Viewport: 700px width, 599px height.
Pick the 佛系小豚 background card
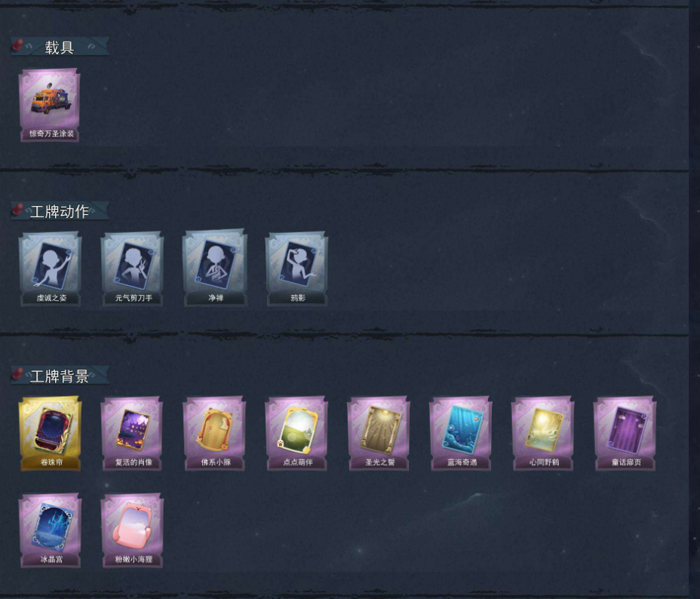pyautogui.click(x=215, y=433)
